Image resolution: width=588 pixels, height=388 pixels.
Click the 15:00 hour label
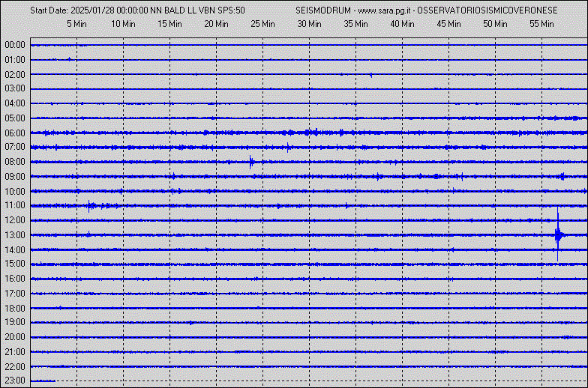(15, 264)
